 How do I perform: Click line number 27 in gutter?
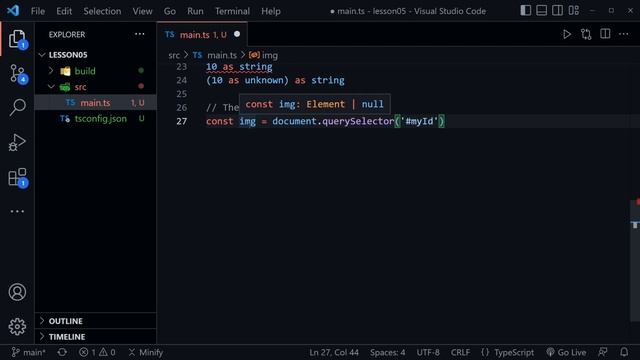[x=182, y=121]
